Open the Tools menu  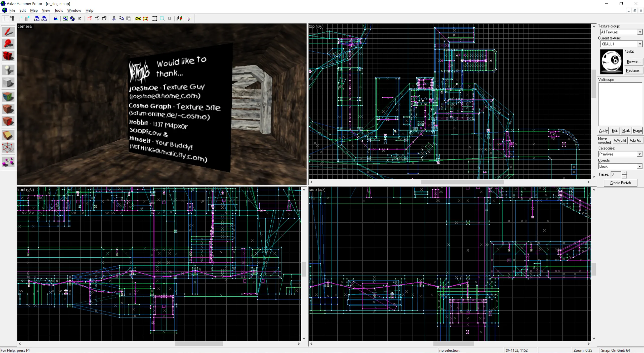pyautogui.click(x=58, y=10)
